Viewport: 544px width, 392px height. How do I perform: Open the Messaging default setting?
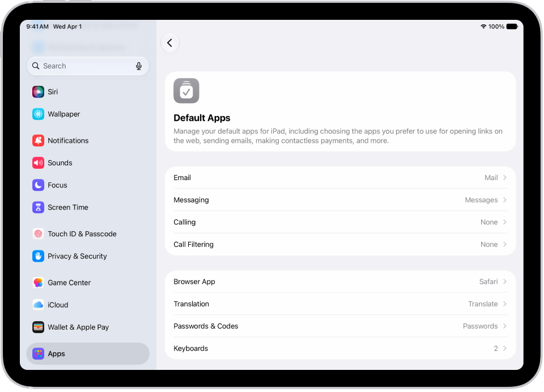pos(341,200)
